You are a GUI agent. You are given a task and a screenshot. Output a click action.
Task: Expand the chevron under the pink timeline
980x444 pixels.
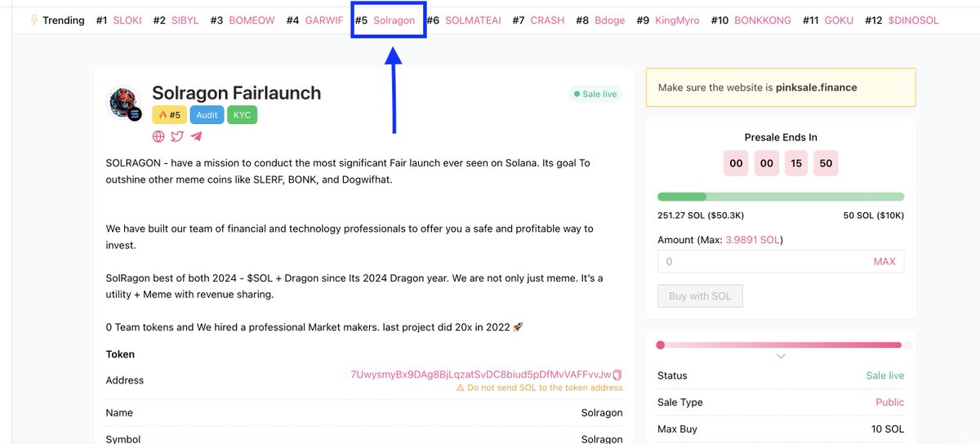click(x=781, y=357)
